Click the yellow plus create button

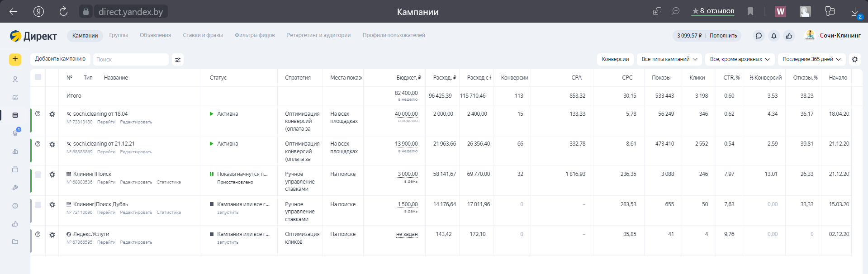click(15, 59)
